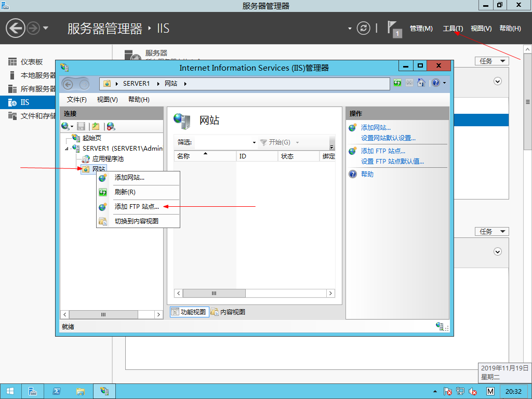Open help icon dropdown arrow in IIS toolbar

pos(445,83)
